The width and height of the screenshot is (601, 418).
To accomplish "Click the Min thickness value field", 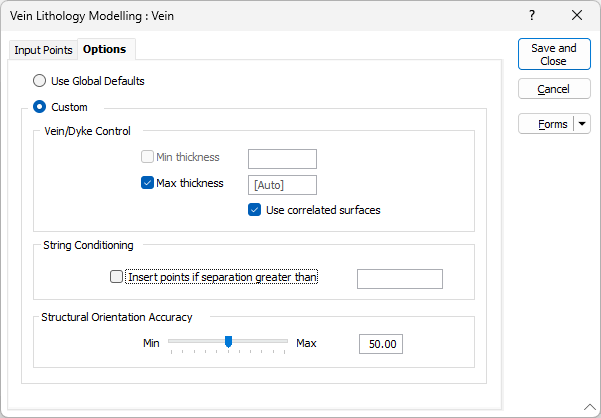I will click(281, 158).
